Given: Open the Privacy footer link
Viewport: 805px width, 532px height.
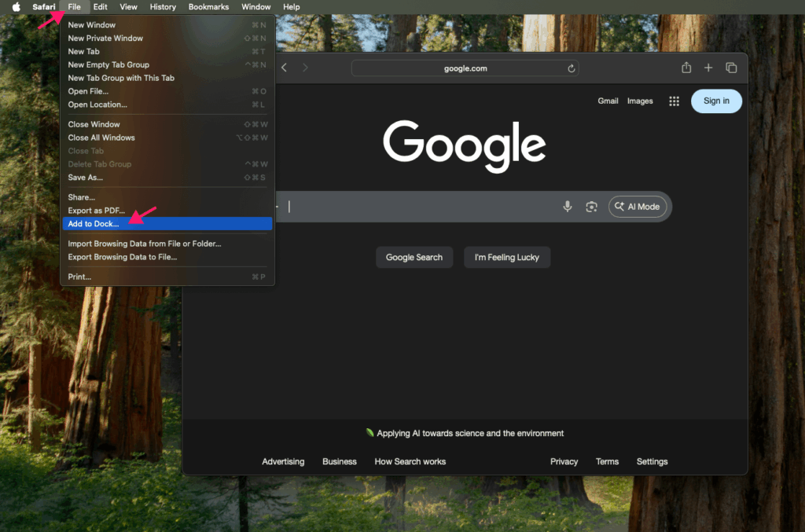Looking at the screenshot, I should 564,461.
